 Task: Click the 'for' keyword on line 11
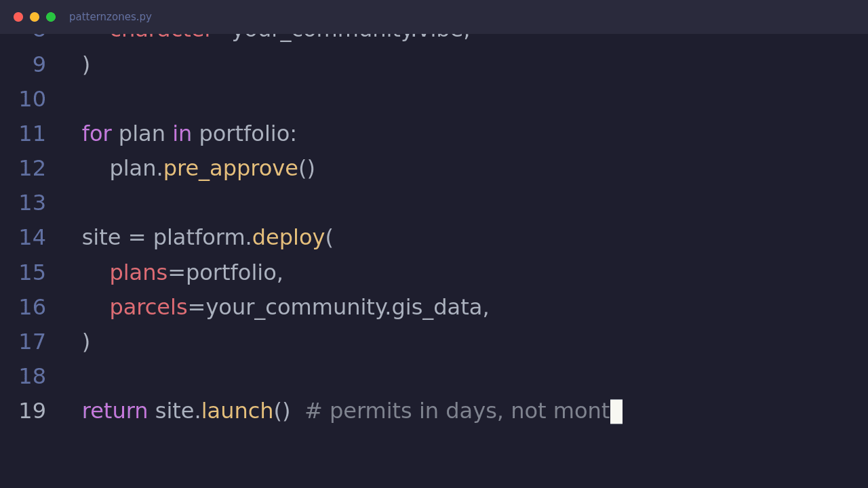[x=96, y=134]
